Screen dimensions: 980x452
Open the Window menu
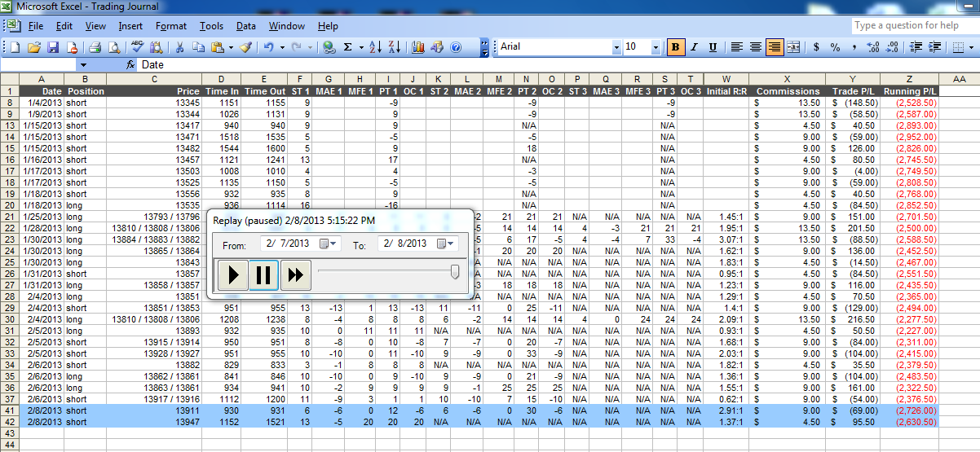(x=287, y=26)
